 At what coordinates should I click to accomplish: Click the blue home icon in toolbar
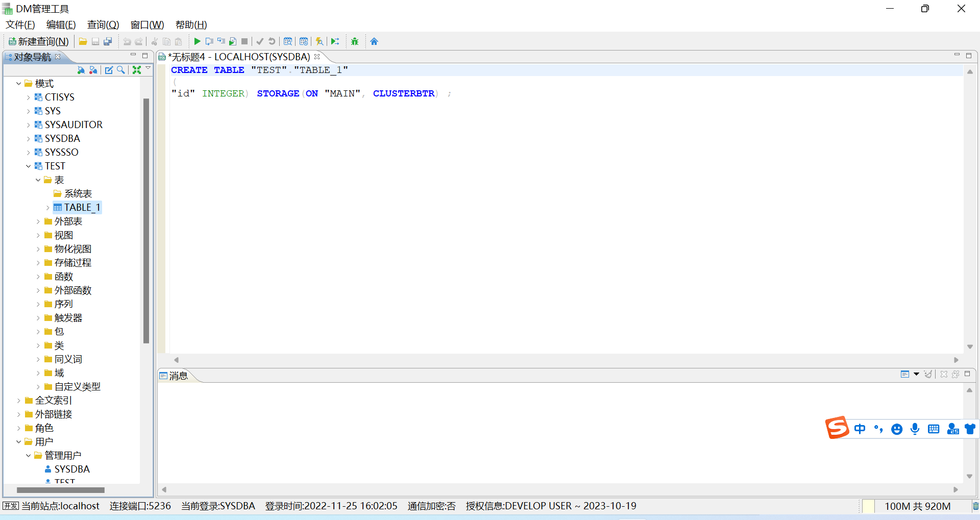click(x=374, y=41)
